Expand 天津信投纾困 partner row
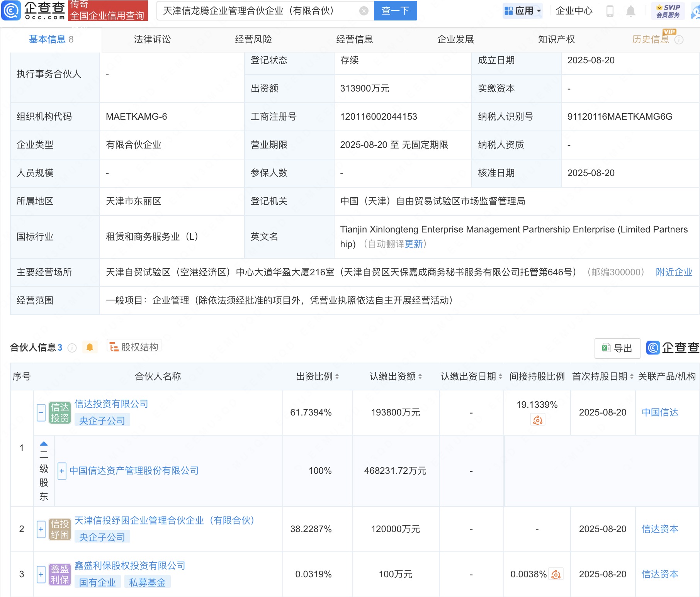The height and width of the screenshot is (597, 700). click(x=41, y=529)
